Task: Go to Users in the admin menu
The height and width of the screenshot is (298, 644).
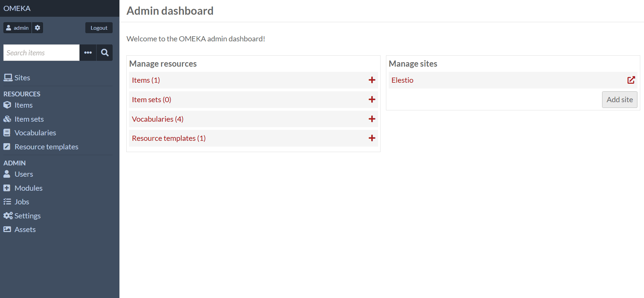Action: click(18, 174)
